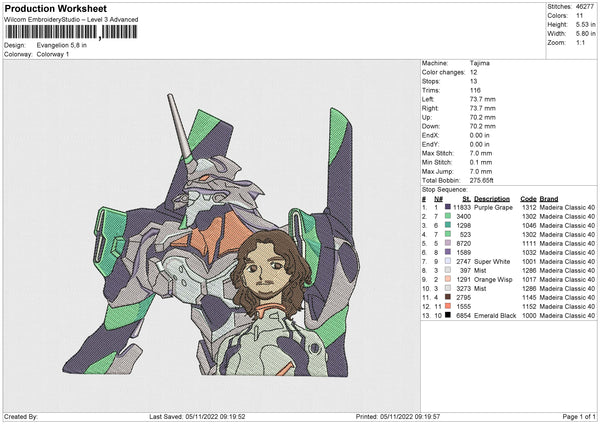Image resolution: width=600 pixels, height=424 pixels.
Task: Click the Stitches value '46277'
Action: pyautogui.click(x=585, y=7)
